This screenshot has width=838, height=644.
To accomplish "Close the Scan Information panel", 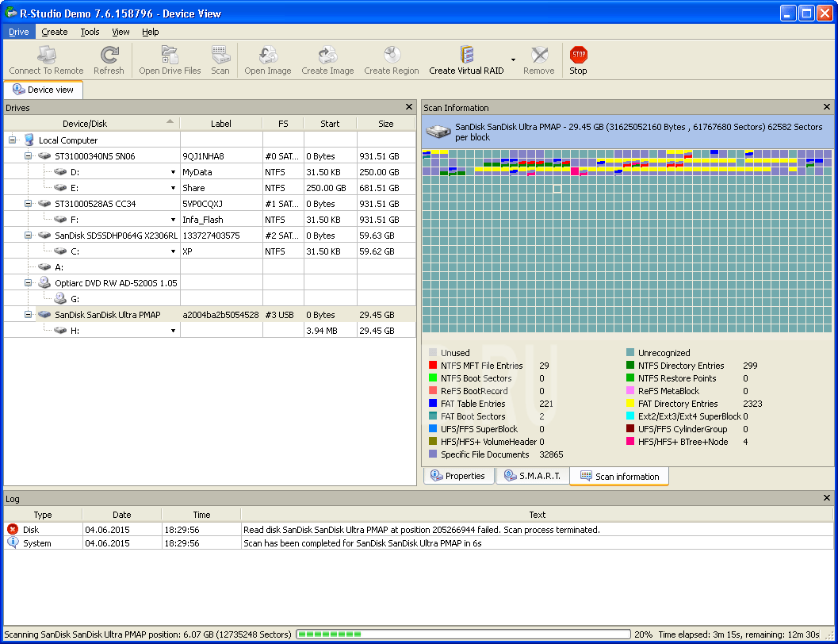I will tap(827, 107).
